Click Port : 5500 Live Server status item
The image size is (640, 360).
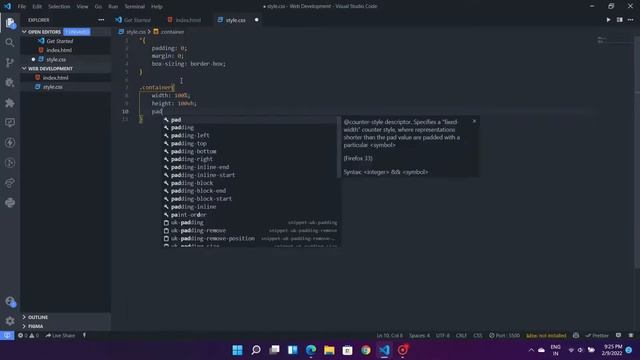click(x=504, y=336)
